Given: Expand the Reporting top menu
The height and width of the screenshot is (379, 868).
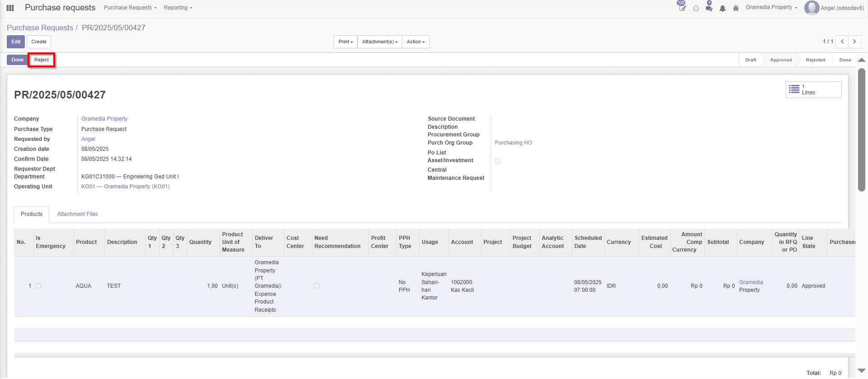Looking at the screenshot, I should click(x=178, y=8).
